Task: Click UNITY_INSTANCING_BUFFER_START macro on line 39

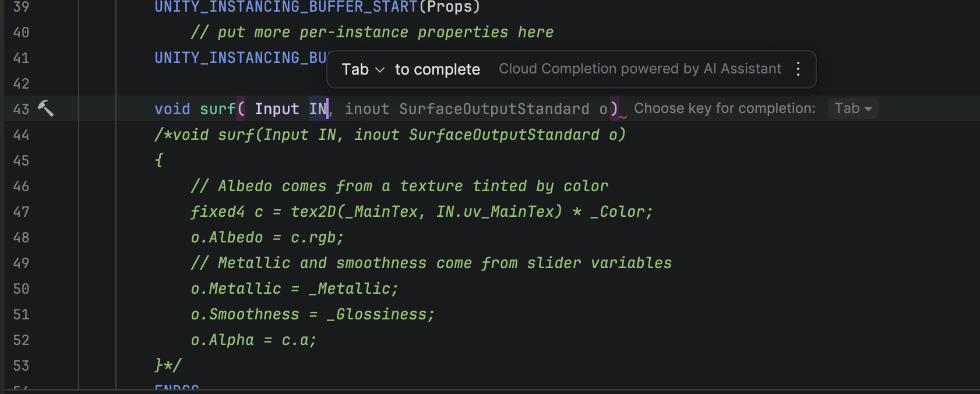Action: [x=285, y=7]
